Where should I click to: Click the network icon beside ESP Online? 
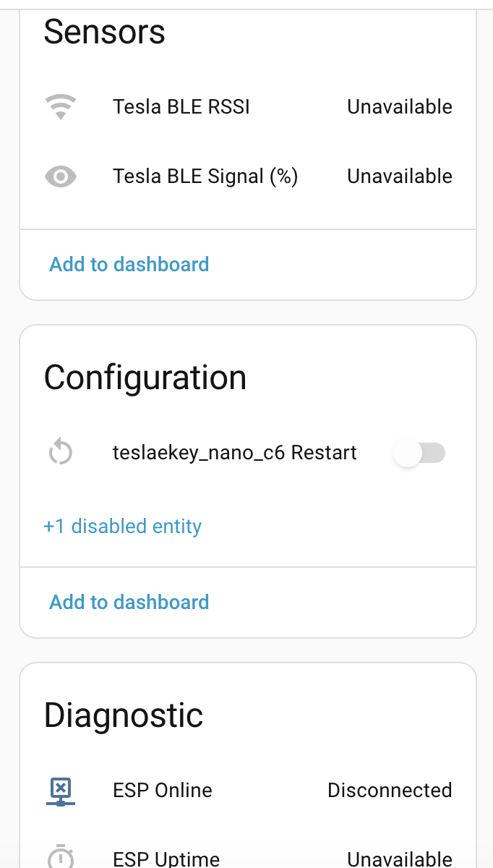coord(61,791)
